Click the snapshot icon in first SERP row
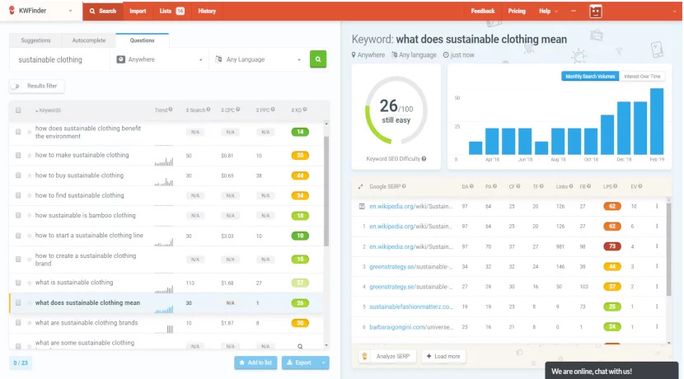 362,206
